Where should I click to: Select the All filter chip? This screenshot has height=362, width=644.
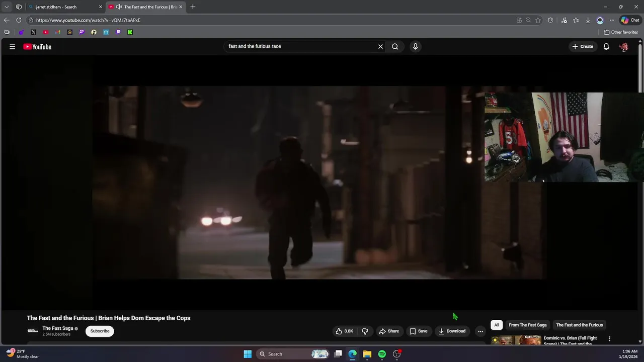[497, 325]
